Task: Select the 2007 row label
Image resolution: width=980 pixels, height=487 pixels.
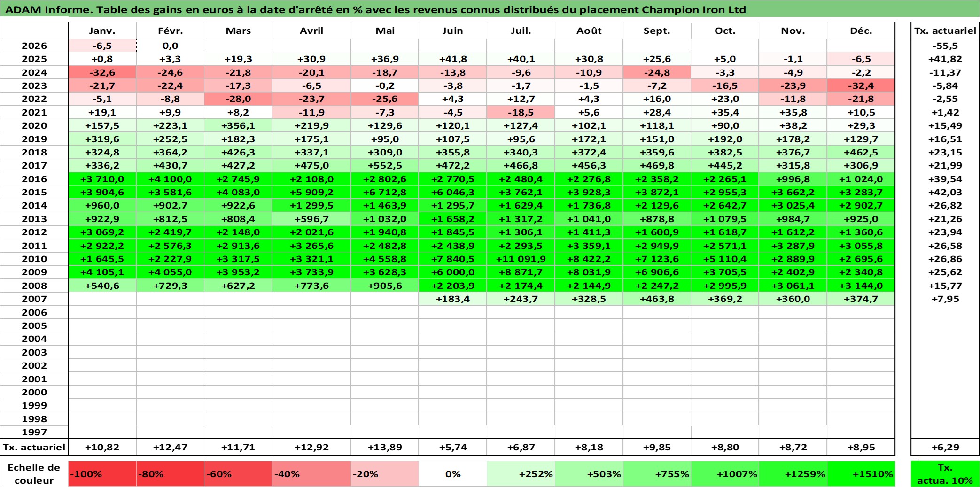Action: coord(34,299)
